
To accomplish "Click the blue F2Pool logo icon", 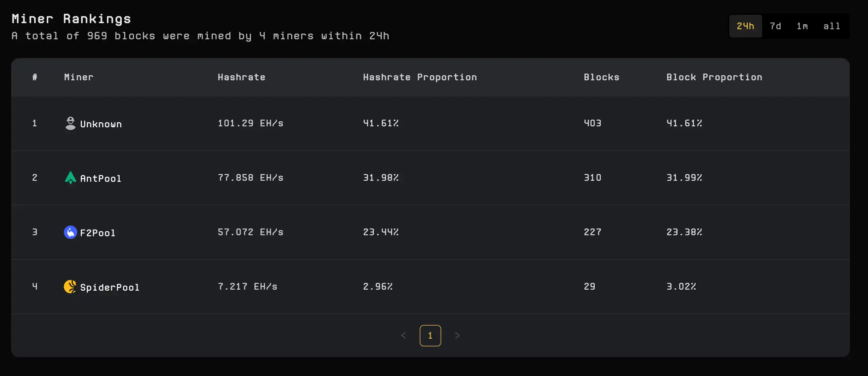I will click(71, 232).
